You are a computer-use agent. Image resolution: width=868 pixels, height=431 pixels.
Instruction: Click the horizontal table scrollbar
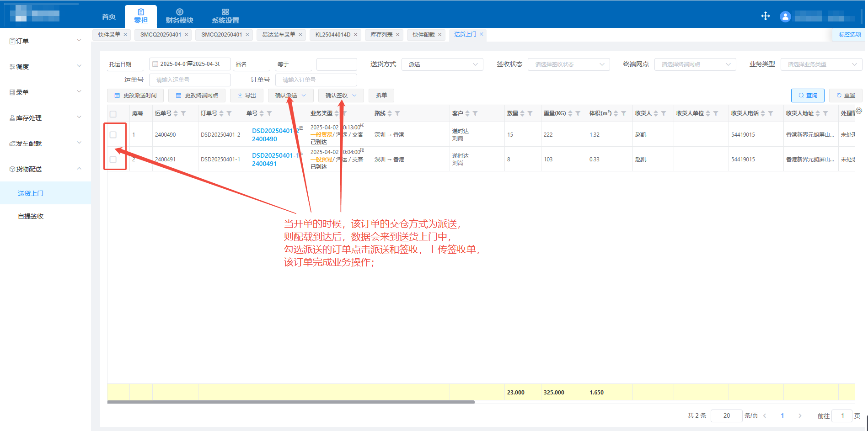(x=291, y=402)
